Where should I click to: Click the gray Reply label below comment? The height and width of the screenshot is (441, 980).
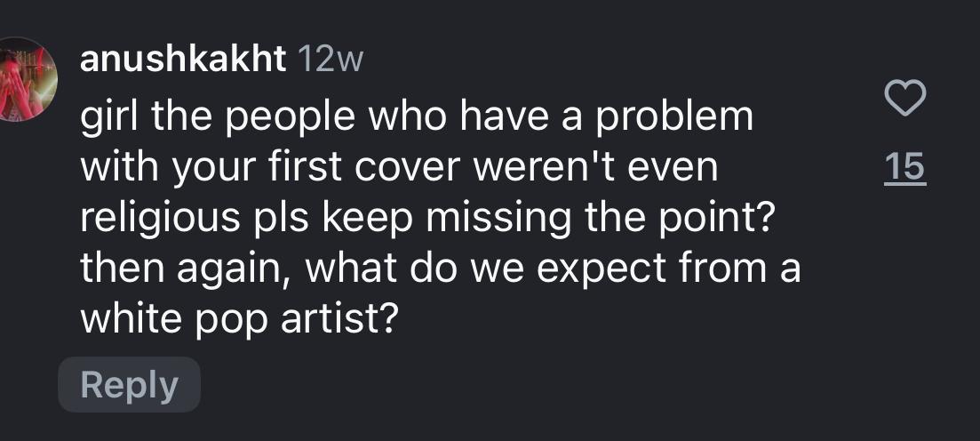click(x=130, y=385)
